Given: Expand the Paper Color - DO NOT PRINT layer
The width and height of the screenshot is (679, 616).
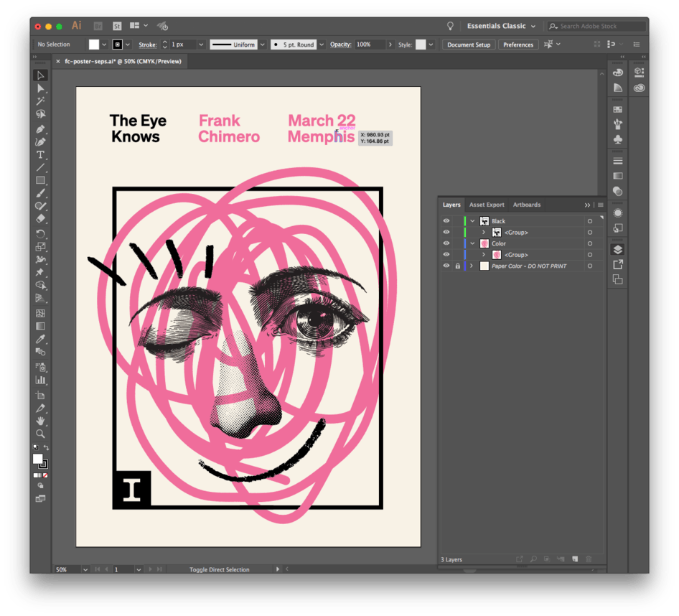Looking at the screenshot, I should click(472, 266).
